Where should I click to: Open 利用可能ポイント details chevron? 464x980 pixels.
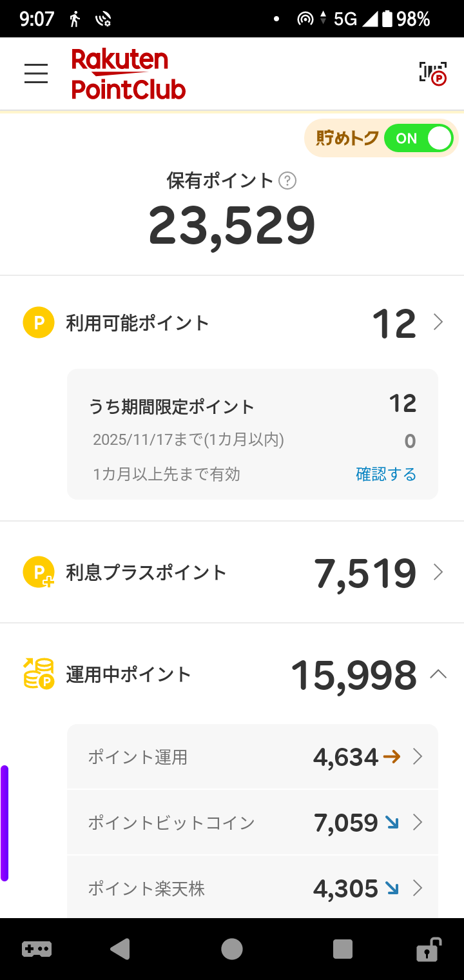coord(438,322)
